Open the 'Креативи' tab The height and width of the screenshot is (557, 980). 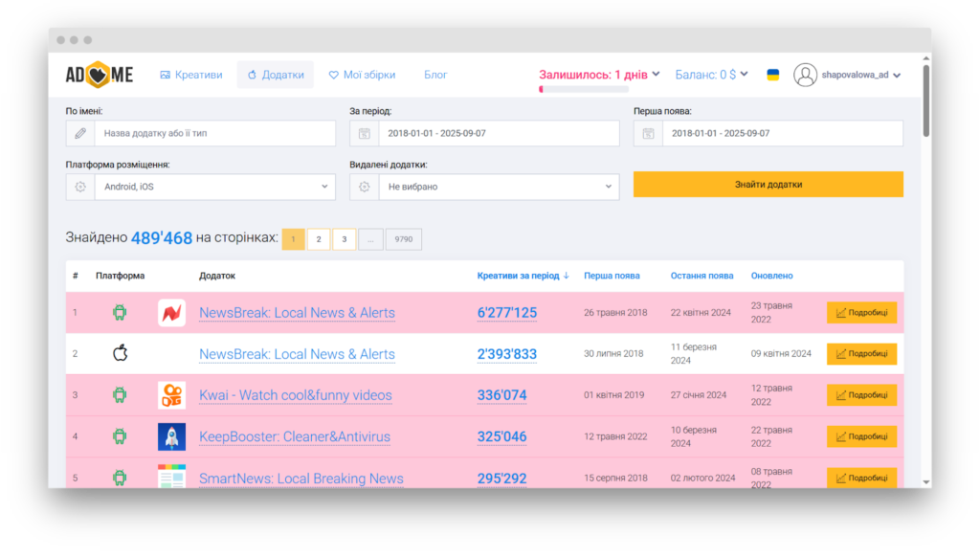[x=191, y=75]
